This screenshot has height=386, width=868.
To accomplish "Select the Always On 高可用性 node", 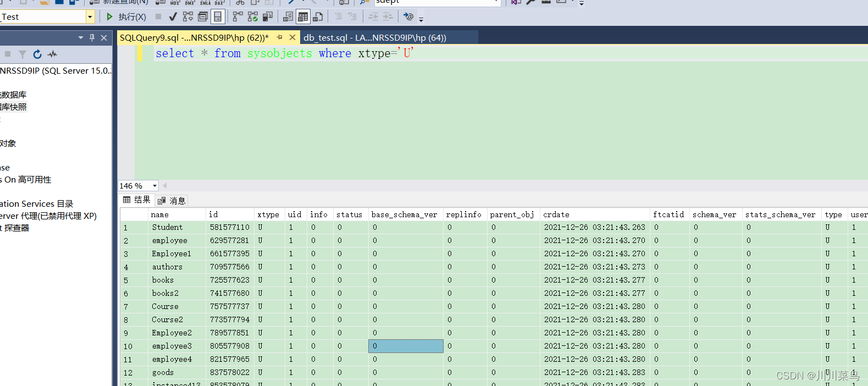I will tap(26, 179).
